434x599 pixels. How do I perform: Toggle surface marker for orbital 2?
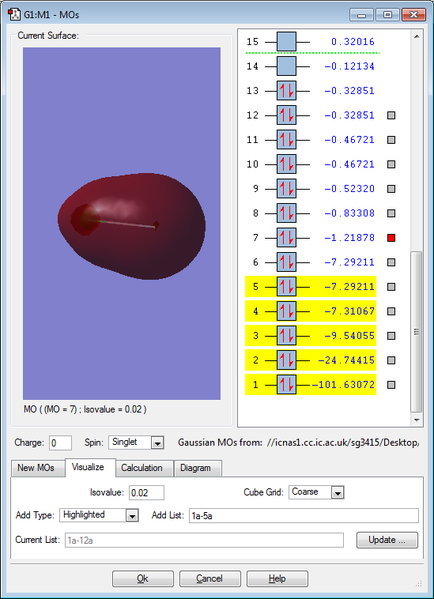pos(391,360)
